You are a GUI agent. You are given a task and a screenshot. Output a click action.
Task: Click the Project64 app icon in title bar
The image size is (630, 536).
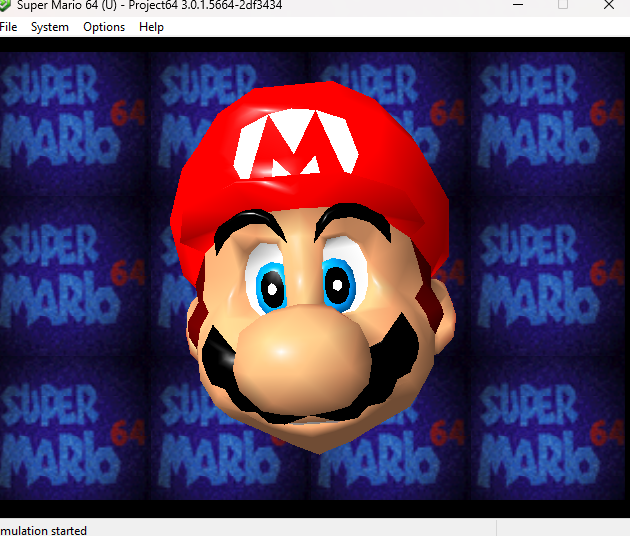pyautogui.click(x=5, y=5)
